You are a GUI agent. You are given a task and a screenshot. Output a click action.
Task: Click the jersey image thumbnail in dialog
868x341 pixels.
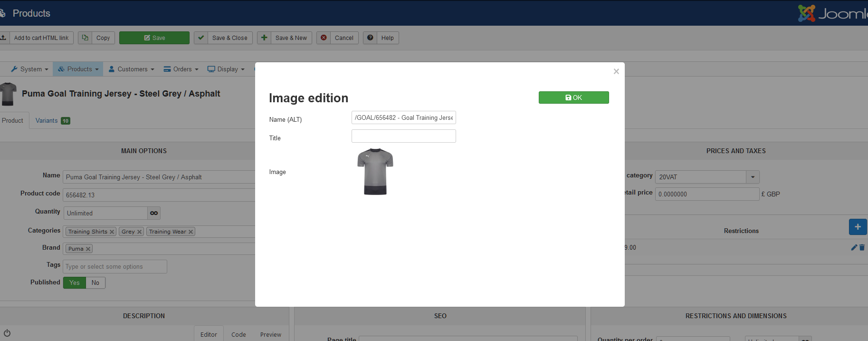click(x=375, y=172)
